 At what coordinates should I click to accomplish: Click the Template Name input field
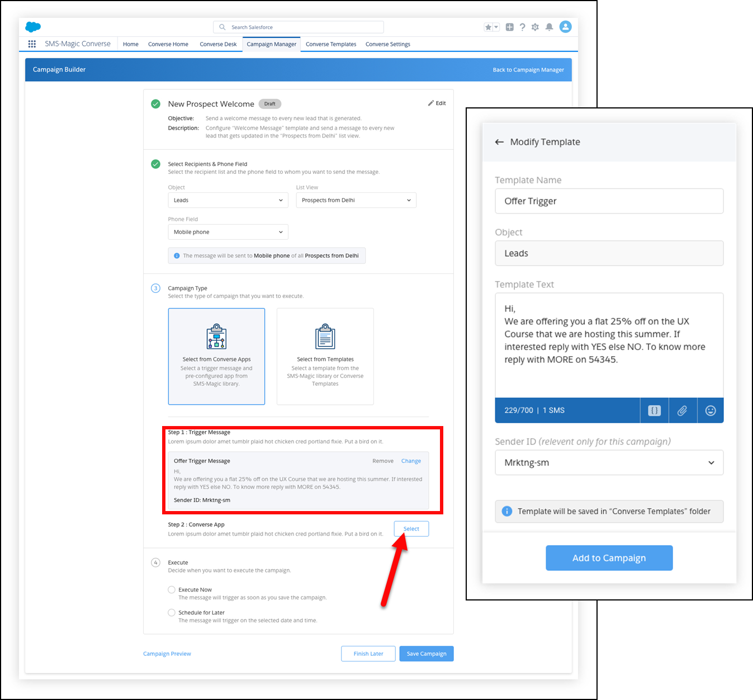coord(609,201)
